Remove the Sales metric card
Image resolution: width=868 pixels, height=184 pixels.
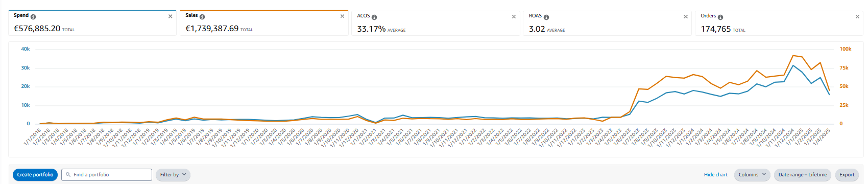342,16
